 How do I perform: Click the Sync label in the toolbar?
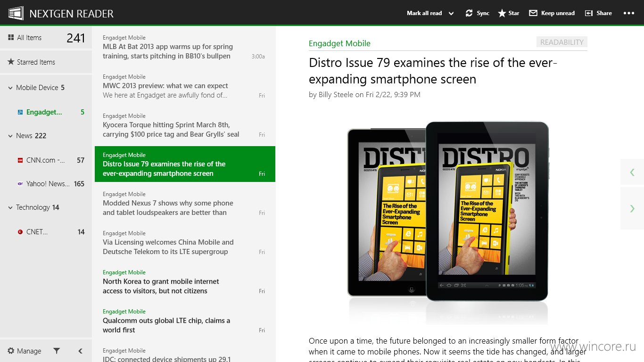483,13
